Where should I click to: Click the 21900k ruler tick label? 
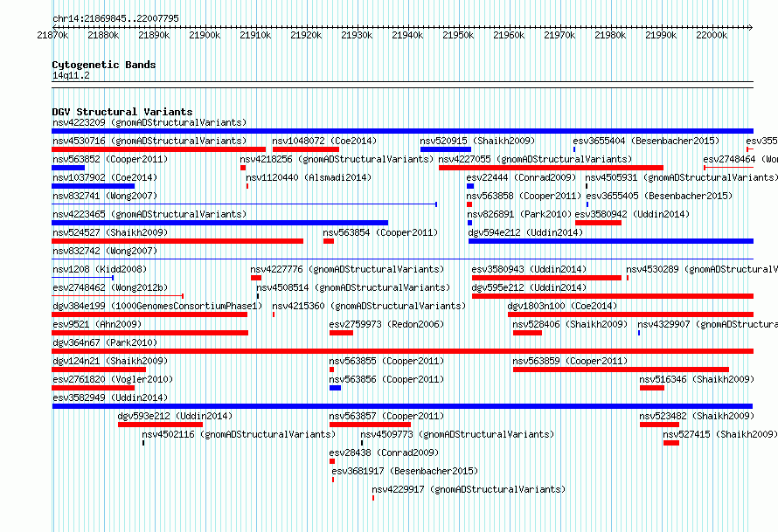pyautogui.click(x=205, y=35)
